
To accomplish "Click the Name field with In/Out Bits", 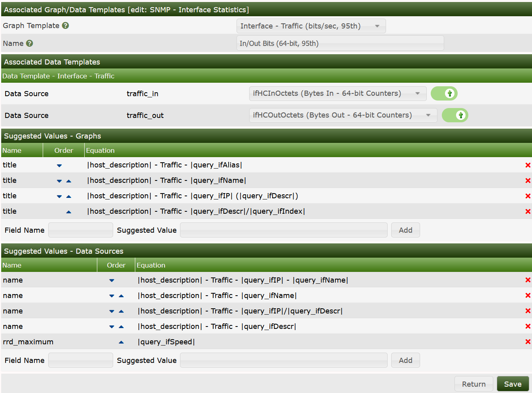I will tap(340, 44).
